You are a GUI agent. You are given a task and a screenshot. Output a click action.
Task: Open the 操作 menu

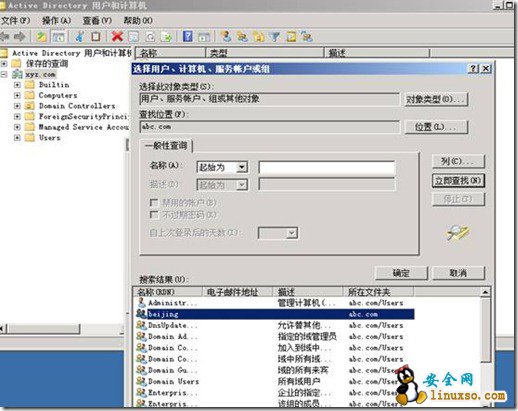point(56,21)
